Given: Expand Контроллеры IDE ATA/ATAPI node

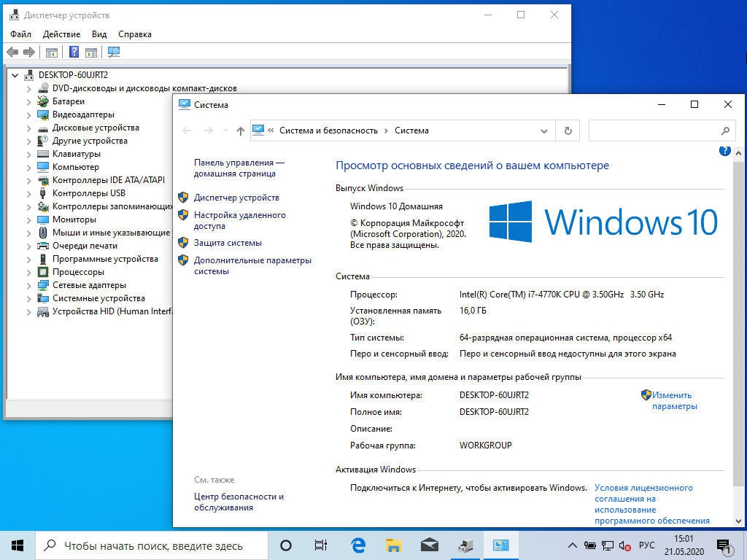Looking at the screenshot, I should 28,181.
